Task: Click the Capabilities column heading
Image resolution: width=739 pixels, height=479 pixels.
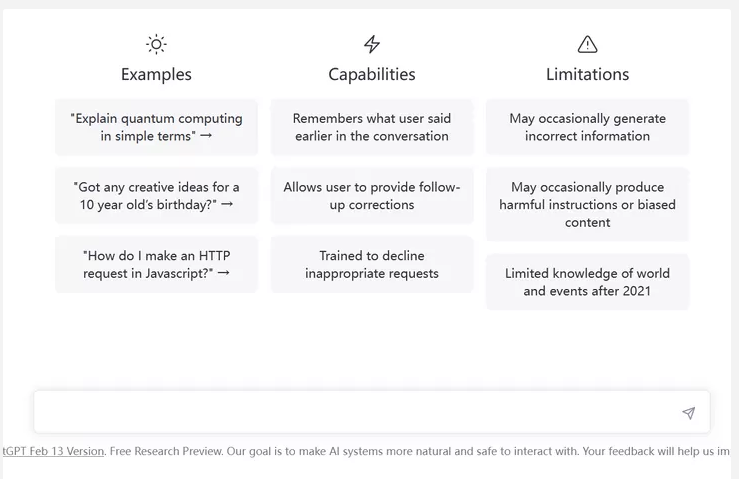Action: [372, 74]
